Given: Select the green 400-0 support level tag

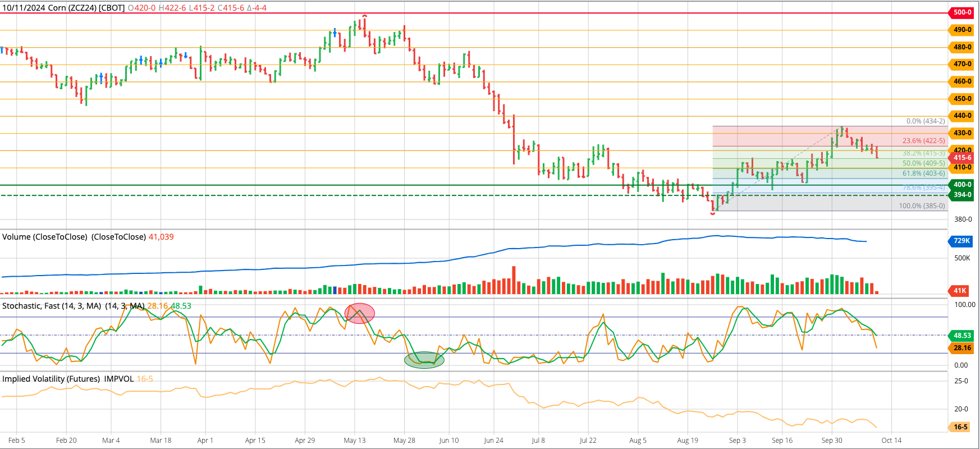Looking at the screenshot, I should pos(962,185).
